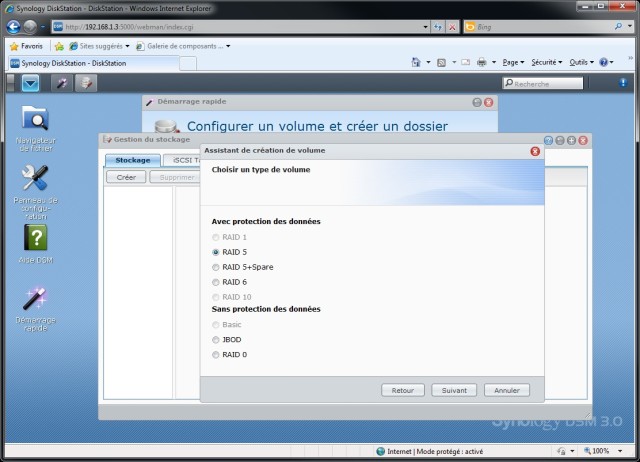Open the zoom level 100% dropdown
The height and width of the screenshot is (462, 640).
620,451
